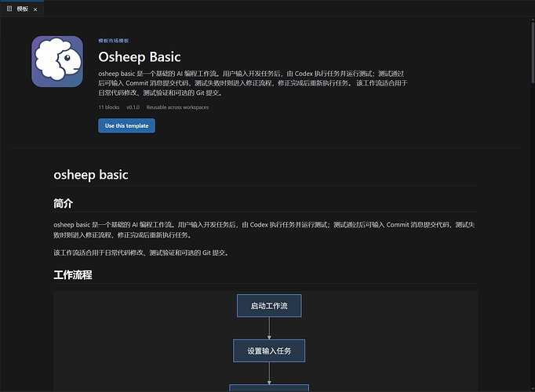
Task: Click the template tab's document icon
Action: tap(9, 9)
